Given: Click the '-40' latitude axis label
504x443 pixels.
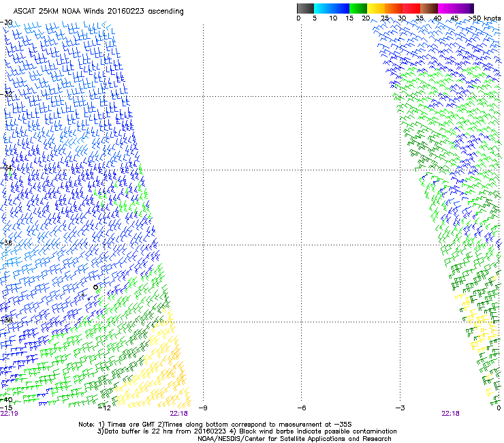Looking at the screenshot, I should (x=6, y=400).
